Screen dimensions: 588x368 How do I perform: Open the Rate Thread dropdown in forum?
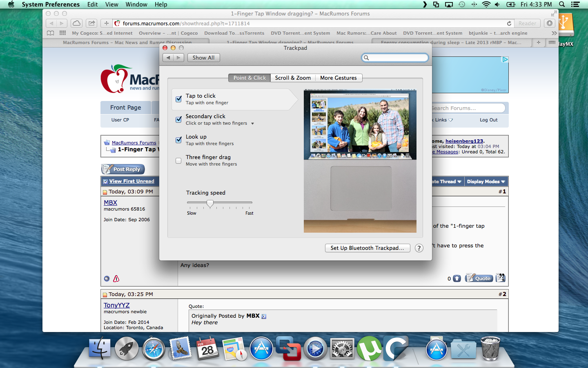(x=447, y=182)
